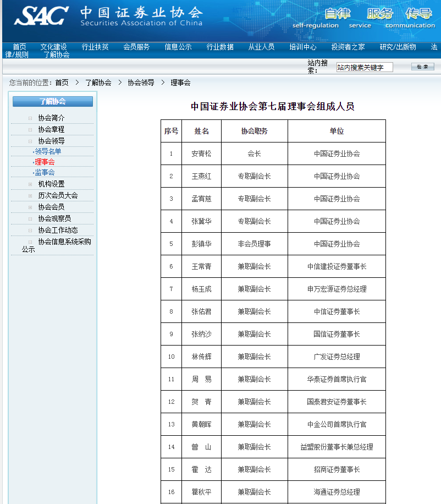Go to 了解协会 in the breadcrumb
441x504 pixels.
click(98, 83)
